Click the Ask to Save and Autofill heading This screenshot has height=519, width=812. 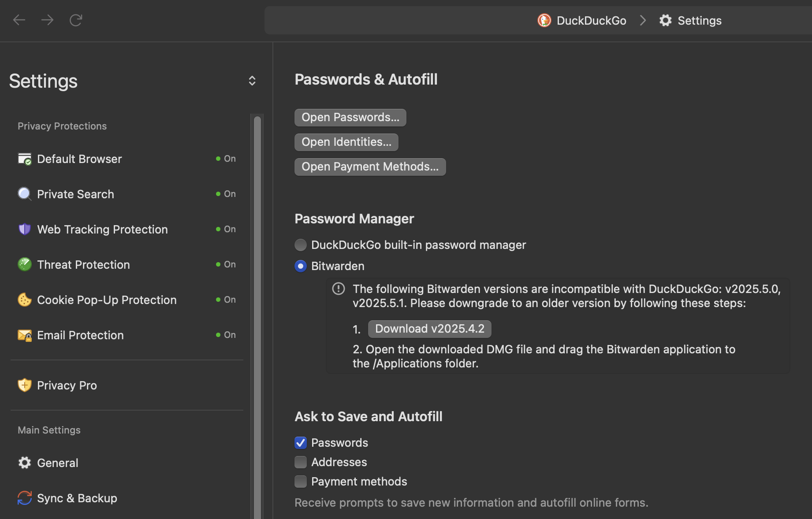pos(369,417)
